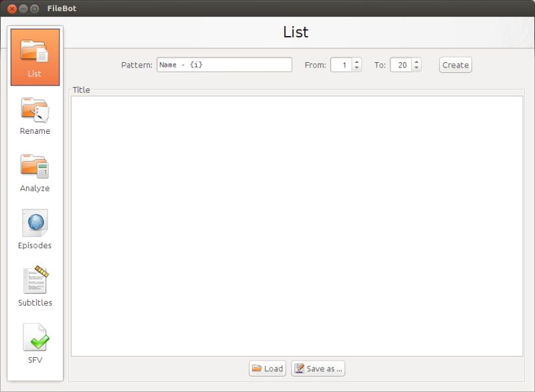Open the Rename panel
Image resolution: width=535 pixels, height=392 pixels.
coord(35,114)
